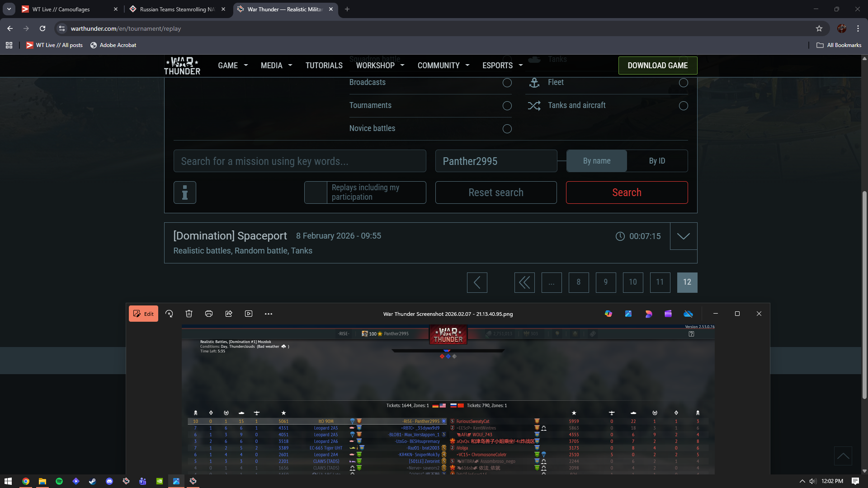Open the TUTORIALS menu item
The height and width of the screenshot is (488, 868).
point(324,66)
